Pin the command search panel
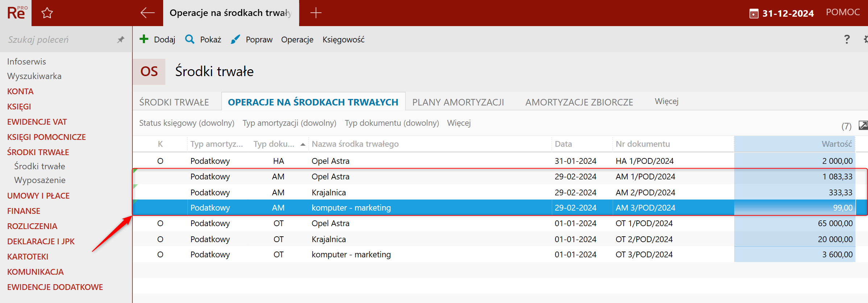 (x=121, y=40)
